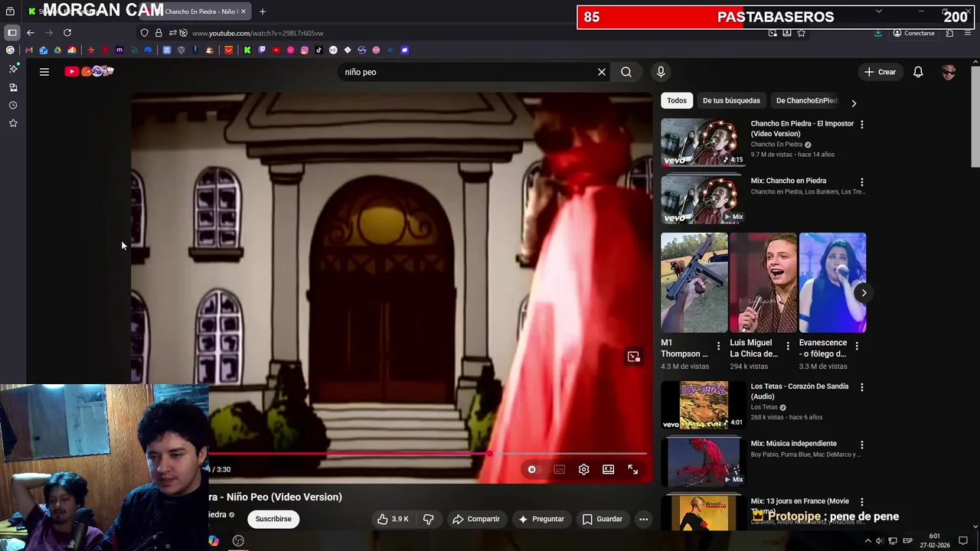Open player settings gear
Screen dimensions: 980x551
click(584, 469)
